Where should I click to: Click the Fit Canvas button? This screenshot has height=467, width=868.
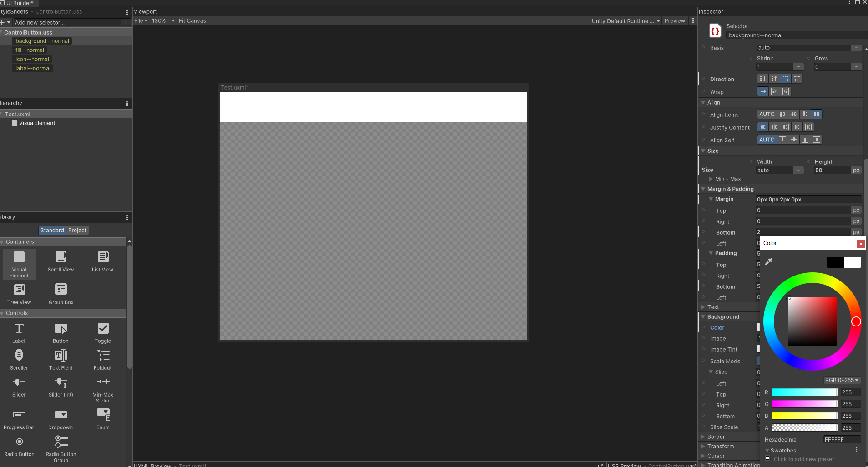pyautogui.click(x=192, y=21)
